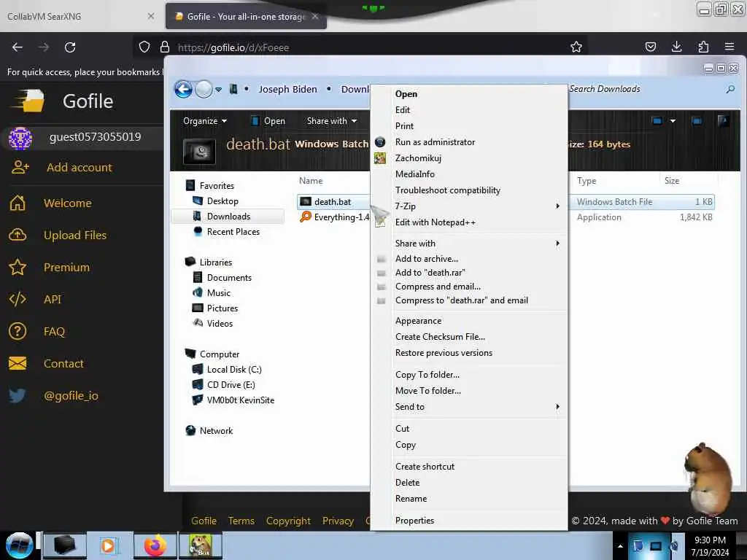Click the Premium star icon in sidebar
The width and height of the screenshot is (747, 560).
(18, 267)
